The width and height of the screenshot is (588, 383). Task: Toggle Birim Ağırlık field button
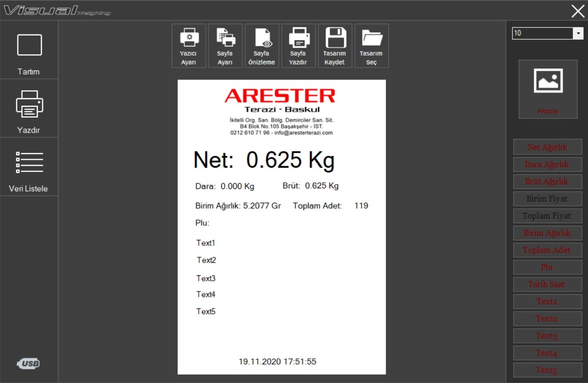tap(547, 233)
